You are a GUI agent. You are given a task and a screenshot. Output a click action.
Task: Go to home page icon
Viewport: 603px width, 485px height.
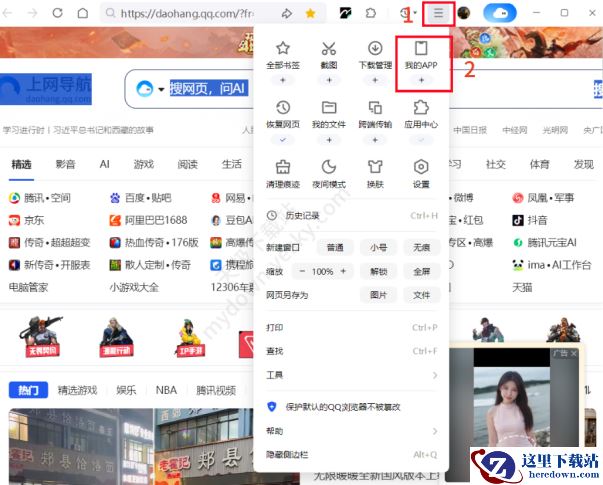pos(83,13)
